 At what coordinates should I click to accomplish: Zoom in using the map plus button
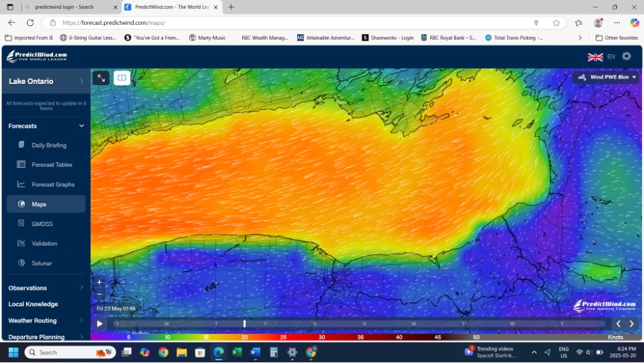pos(99,282)
